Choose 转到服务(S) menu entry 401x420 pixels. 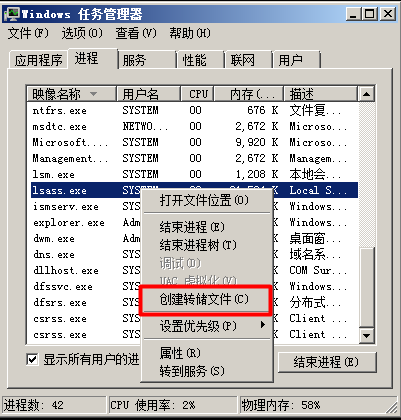[207, 371]
